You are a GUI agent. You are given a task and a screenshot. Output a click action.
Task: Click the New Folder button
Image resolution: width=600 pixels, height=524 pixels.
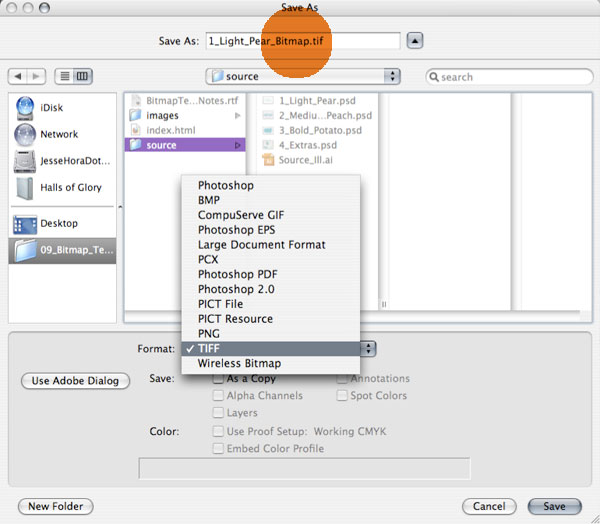pos(55,506)
